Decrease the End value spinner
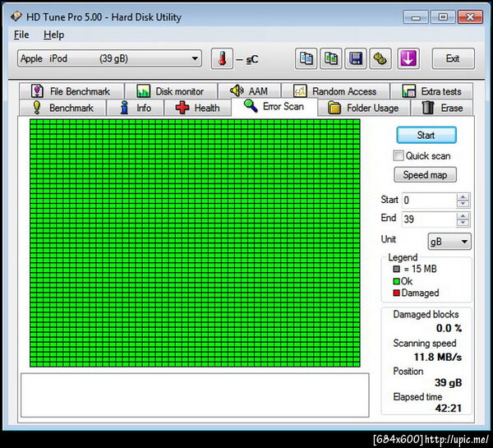 (463, 223)
